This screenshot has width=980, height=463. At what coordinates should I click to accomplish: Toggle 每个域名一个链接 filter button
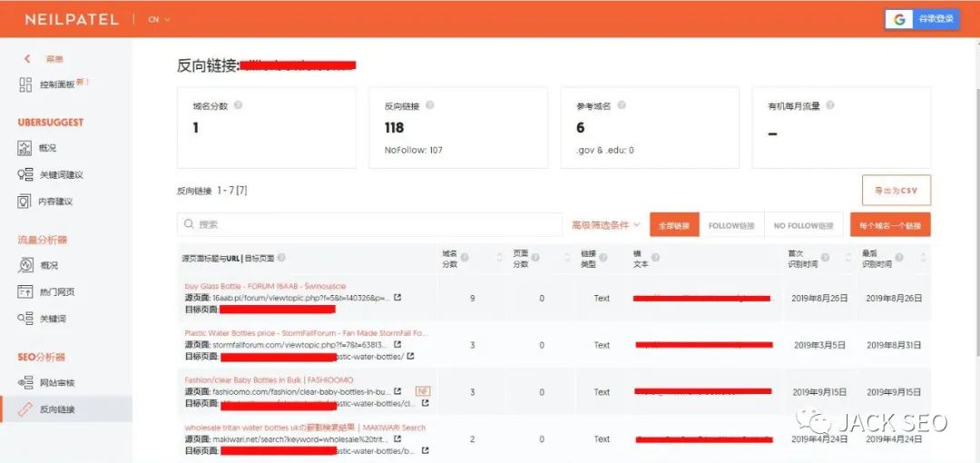890,225
